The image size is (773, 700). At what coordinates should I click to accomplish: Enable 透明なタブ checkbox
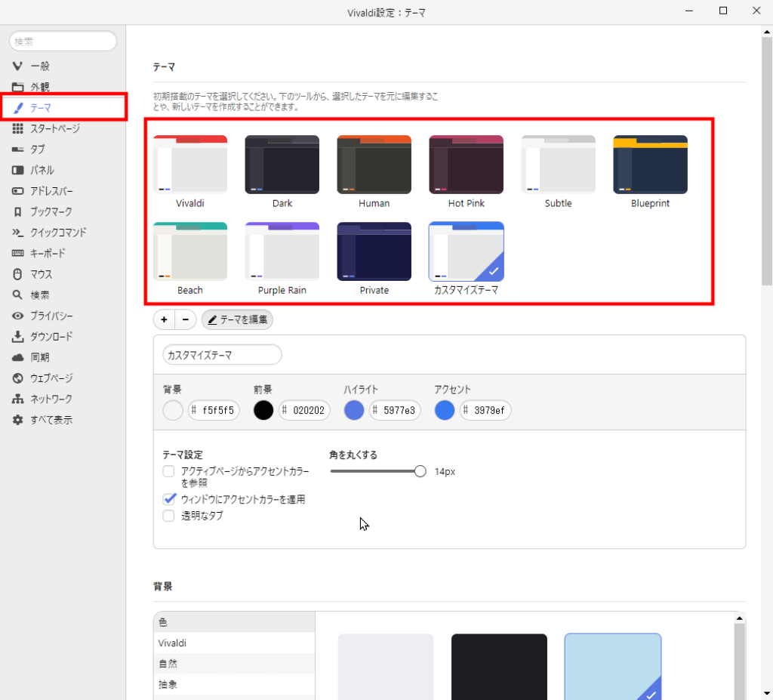(168, 516)
